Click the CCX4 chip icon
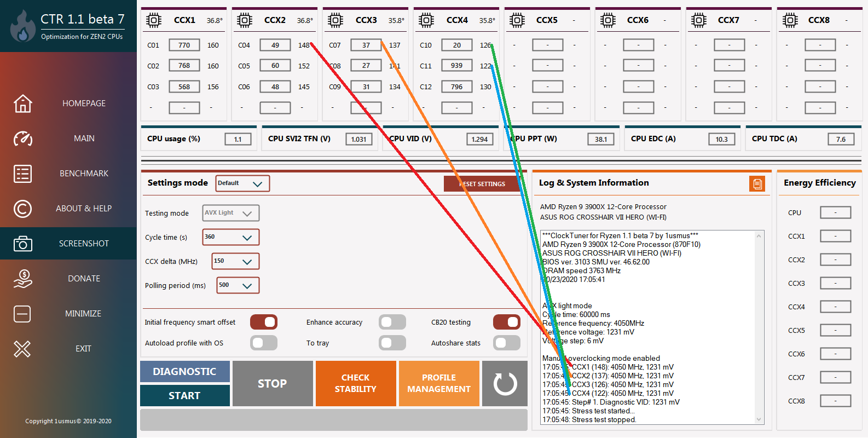 pyautogui.click(x=426, y=20)
